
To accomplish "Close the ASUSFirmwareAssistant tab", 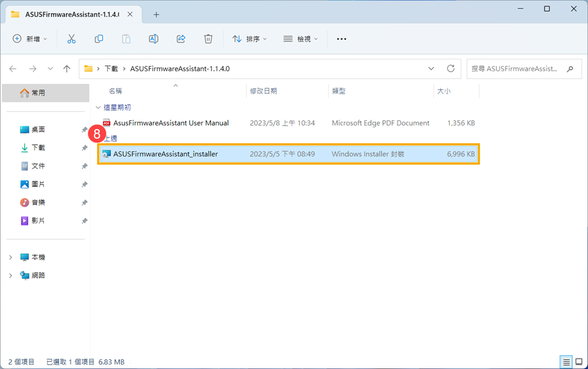I will click(130, 14).
